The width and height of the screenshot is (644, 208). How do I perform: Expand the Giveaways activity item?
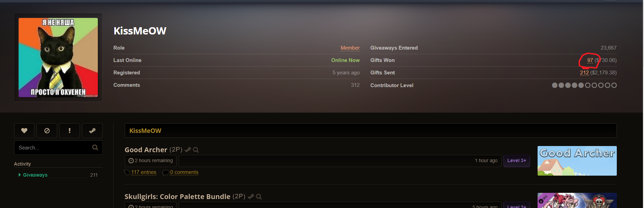click(x=35, y=175)
